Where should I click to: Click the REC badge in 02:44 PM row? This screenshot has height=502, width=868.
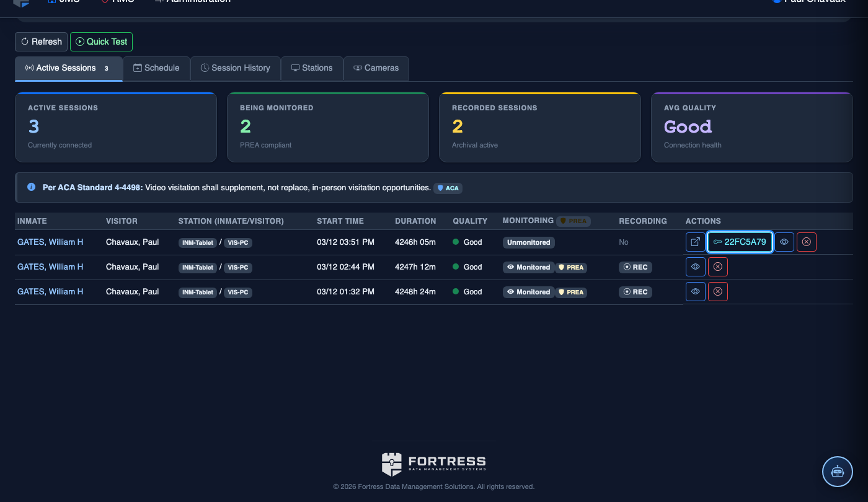pyautogui.click(x=635, y=267)
